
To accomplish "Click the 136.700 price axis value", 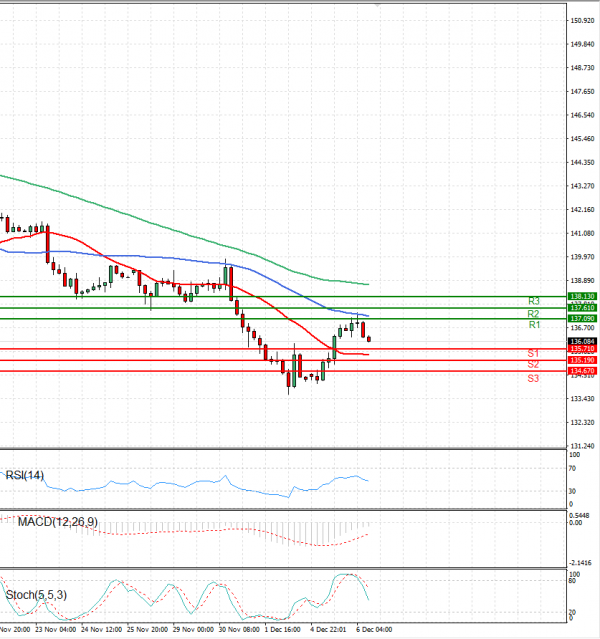I will pyautogui.click(x=582, y=328).
